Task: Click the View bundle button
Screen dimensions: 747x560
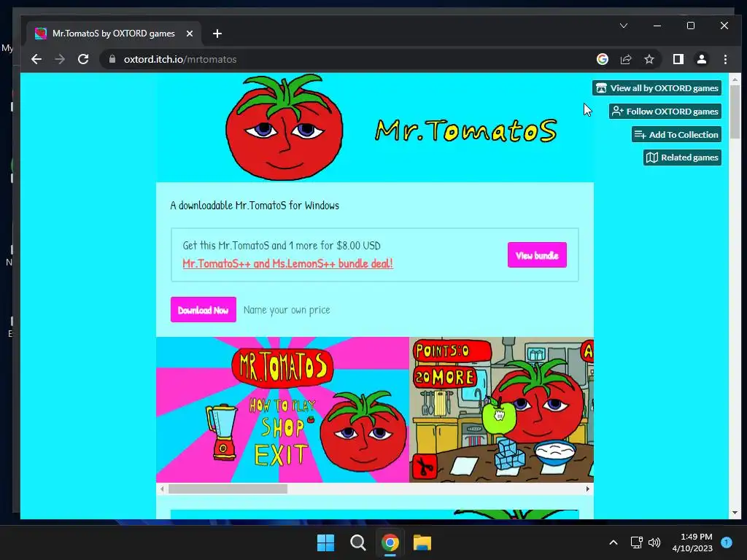Action: 537,255
